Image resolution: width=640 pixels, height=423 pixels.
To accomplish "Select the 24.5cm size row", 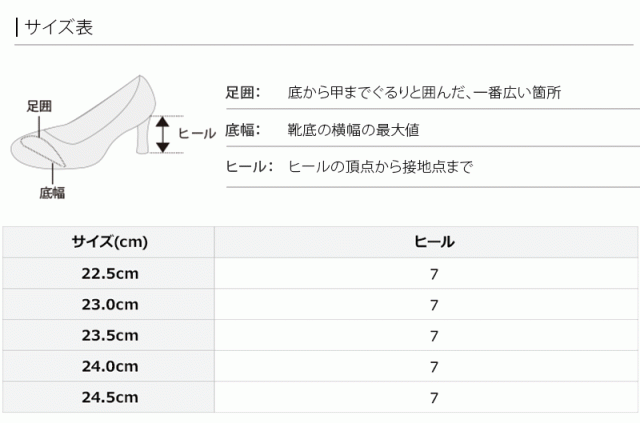I will 109,397.
